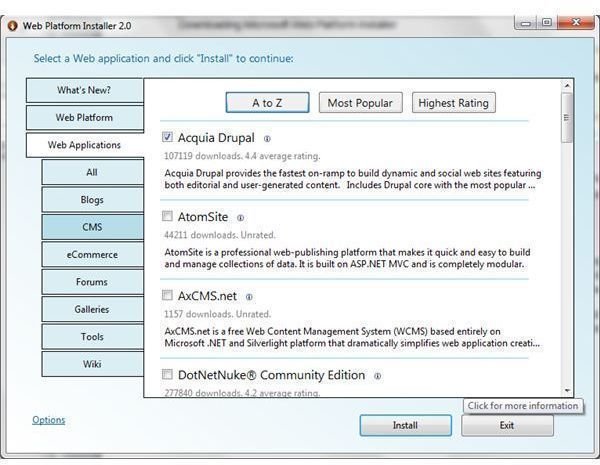Select the Blogs category
This screenshot has height=465, width=600.
(x=92, y=200)
